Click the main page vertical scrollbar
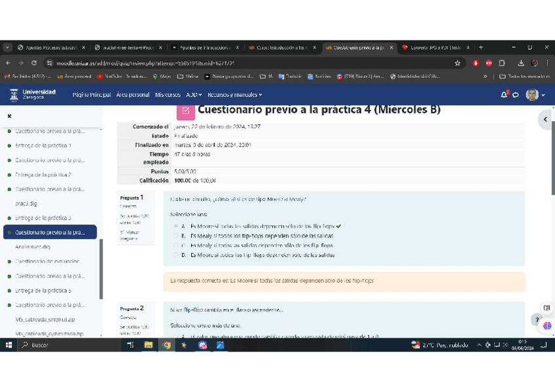Viewport: 555px width, 392px height. pyautogui.click(x=553, y=159)
